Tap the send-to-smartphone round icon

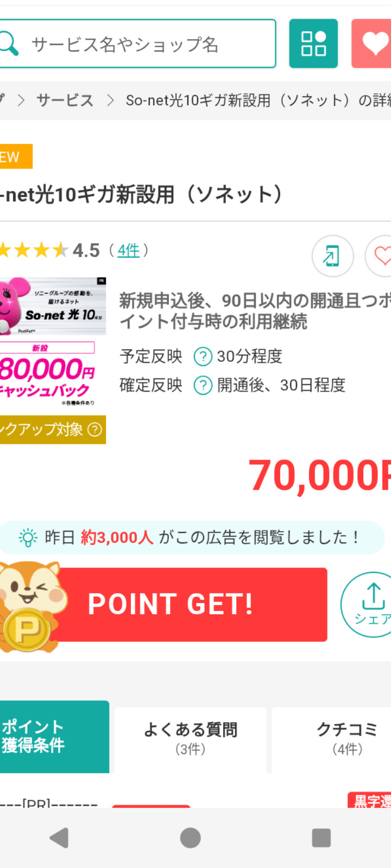pyautogui.click(x=332, y=256)
